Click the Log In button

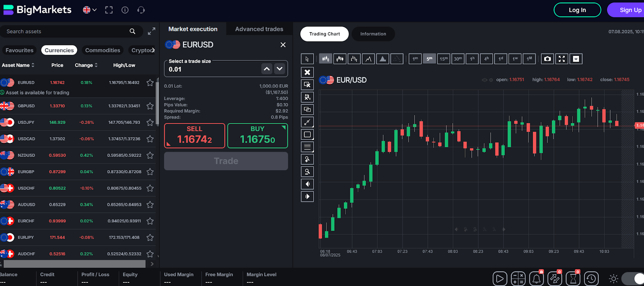(x=577, y=10)
